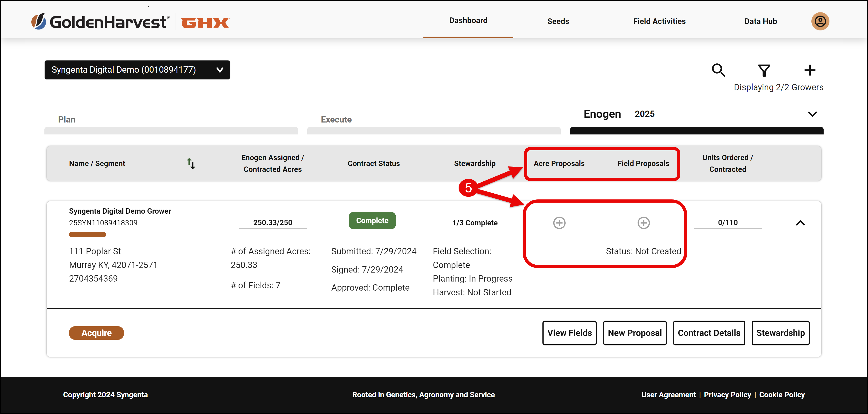Open the Privacy Policy footer link
This screenshot has width=868, height=414.
pyautogui.click(x=727, y=394)
